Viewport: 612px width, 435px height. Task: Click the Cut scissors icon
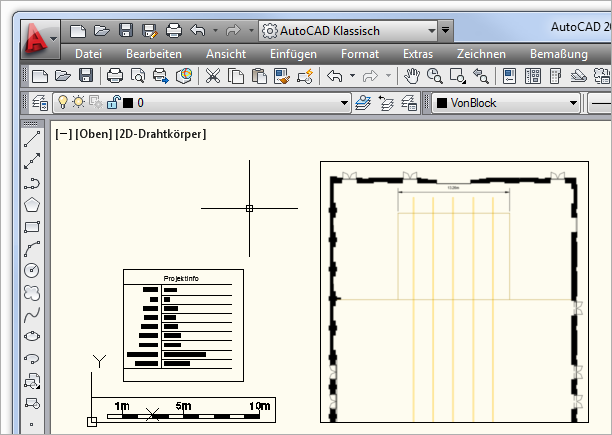click(213, 75)
